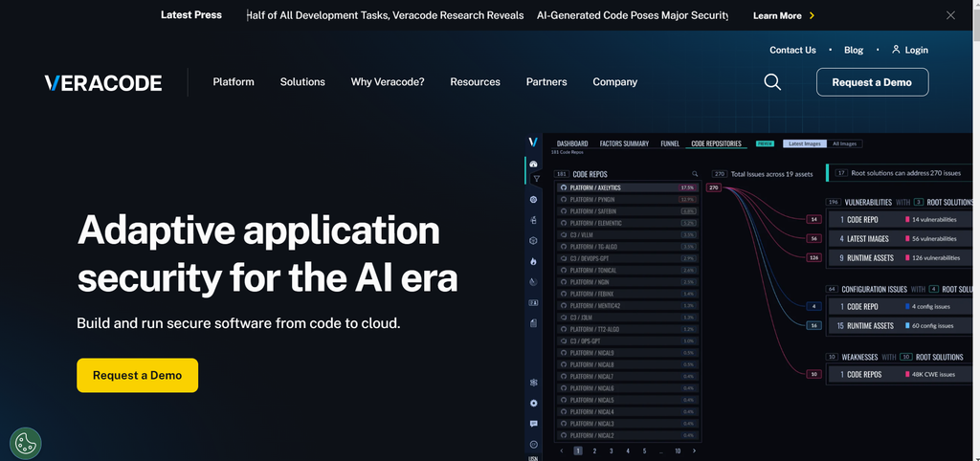Click the funnel filter icon in sidebar
The image size is (980, 461).
tap(536, 179)
